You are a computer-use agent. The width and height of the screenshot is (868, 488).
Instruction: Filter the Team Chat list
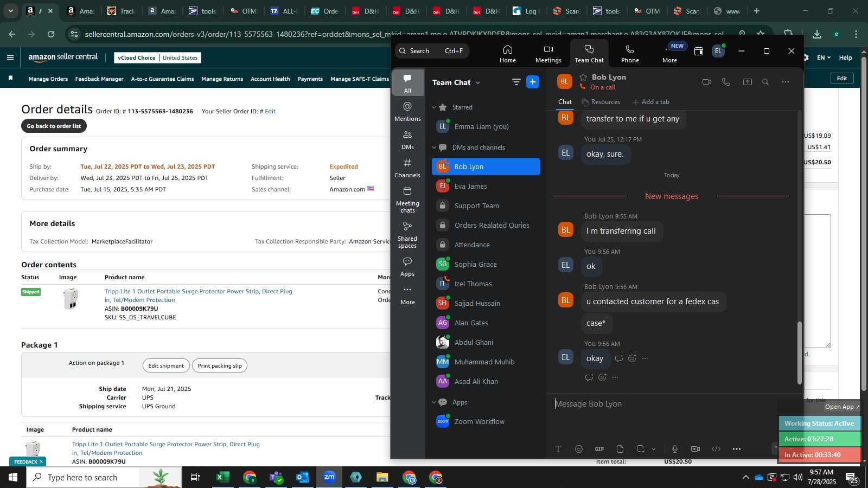pyautogui.click(x=516, y=82)
